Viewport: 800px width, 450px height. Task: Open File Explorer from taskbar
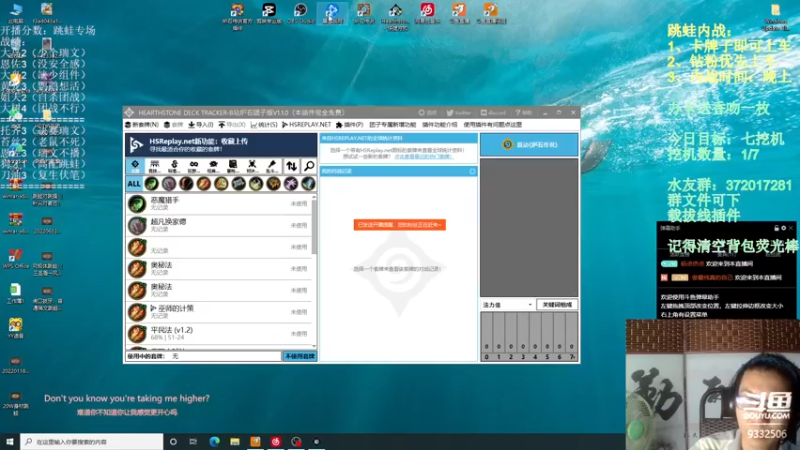click(235, 442)
